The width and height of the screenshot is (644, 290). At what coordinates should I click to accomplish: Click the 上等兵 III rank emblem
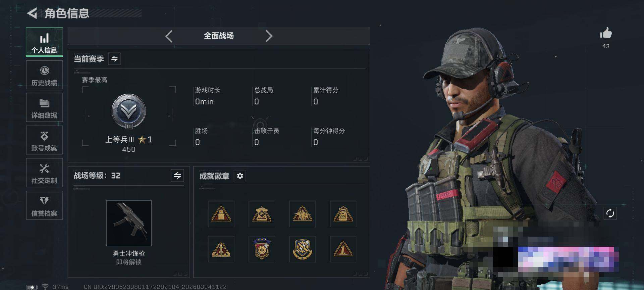point(129,111)
